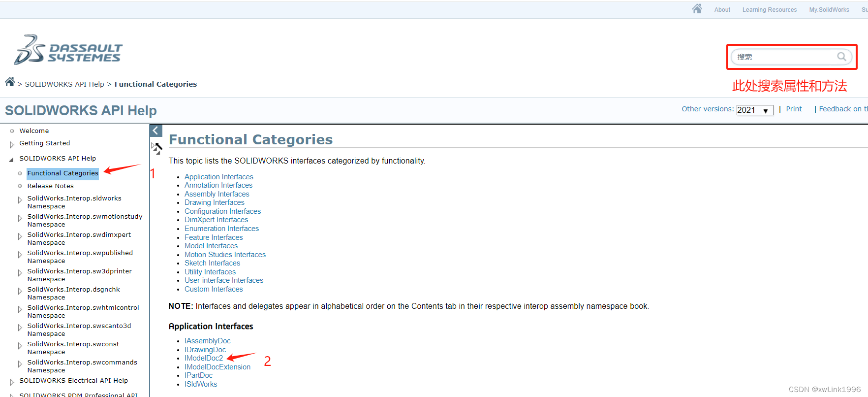This screenshot has width=868, height=397.
Task: Open the IAssemblyDoc interface link
Action: (x=207, y=341)
